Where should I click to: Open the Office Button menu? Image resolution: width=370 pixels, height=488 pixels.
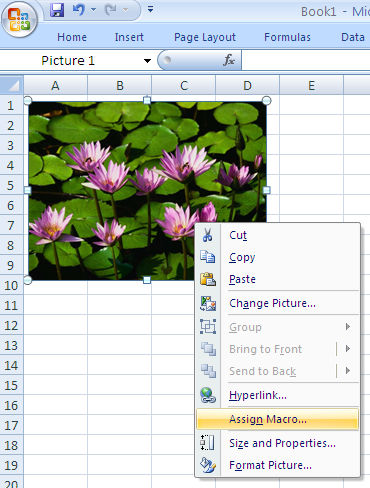19,19
